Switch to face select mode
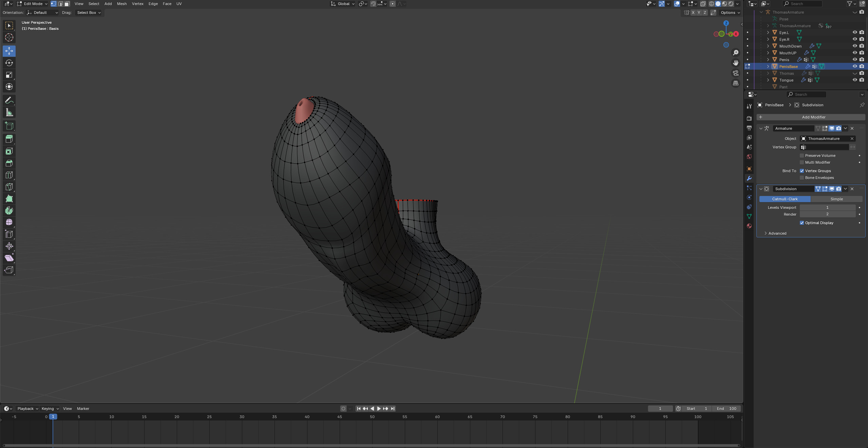This screenshot has height=448, width=868. coord(67,4)
